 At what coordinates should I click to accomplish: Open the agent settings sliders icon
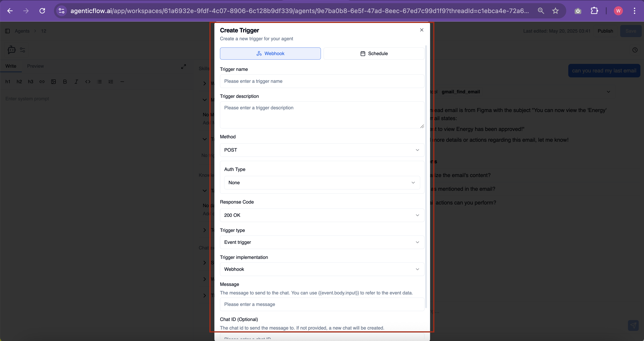coord(22,50)
